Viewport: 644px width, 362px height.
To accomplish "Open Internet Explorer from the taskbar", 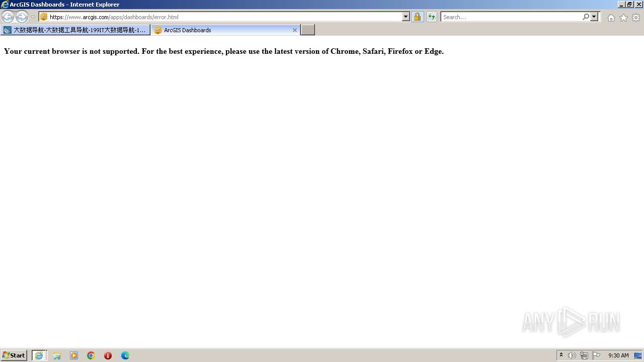I will tap(39, 355).
